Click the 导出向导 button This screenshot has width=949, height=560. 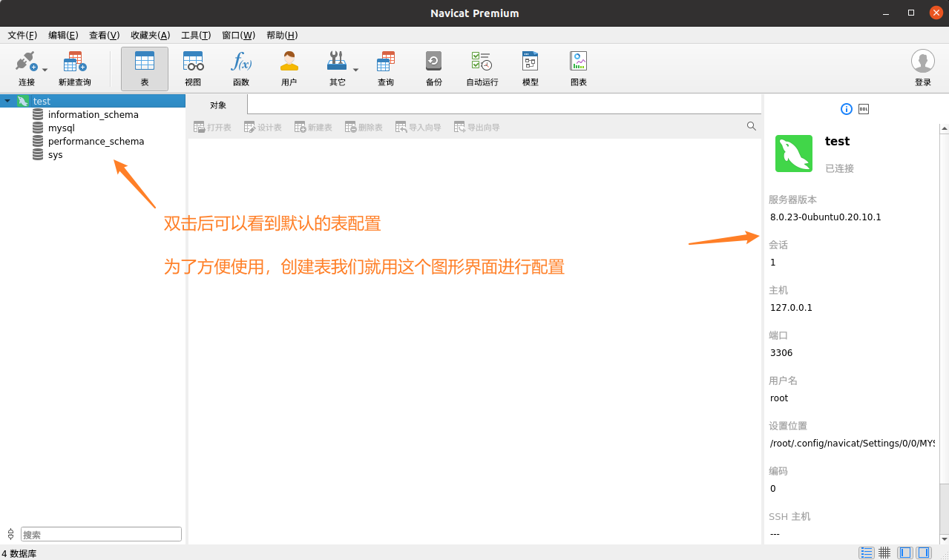click(x=477, y=128)
